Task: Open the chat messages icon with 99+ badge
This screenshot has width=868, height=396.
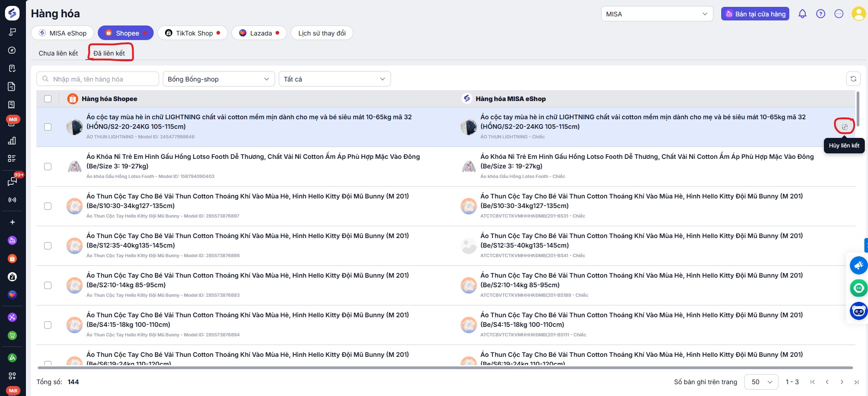Action: 12,182
